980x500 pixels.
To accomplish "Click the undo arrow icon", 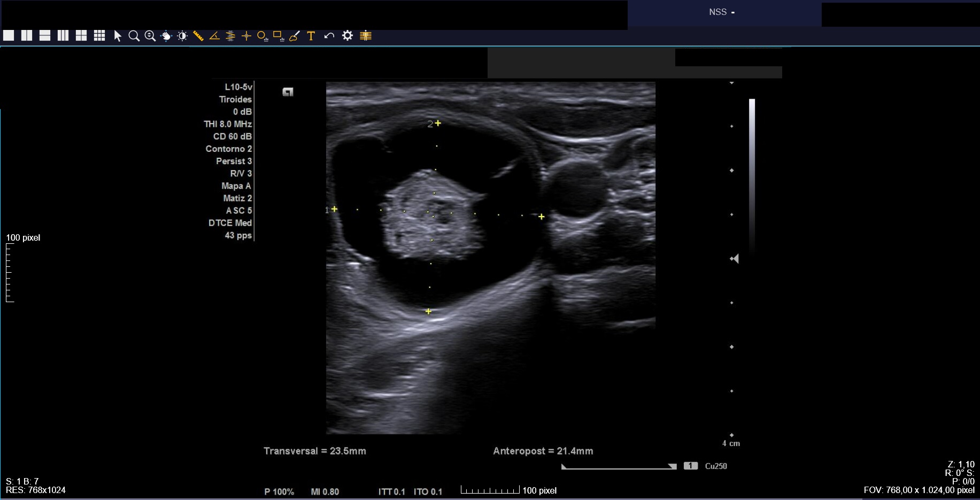I will pos(329,36).
